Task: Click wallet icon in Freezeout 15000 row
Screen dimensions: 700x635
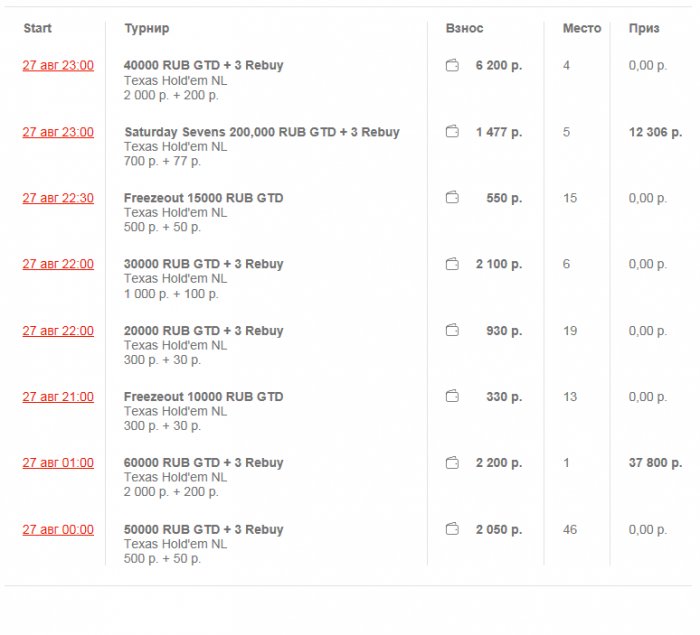Action: pyautogui.click(x=452, y=198)
